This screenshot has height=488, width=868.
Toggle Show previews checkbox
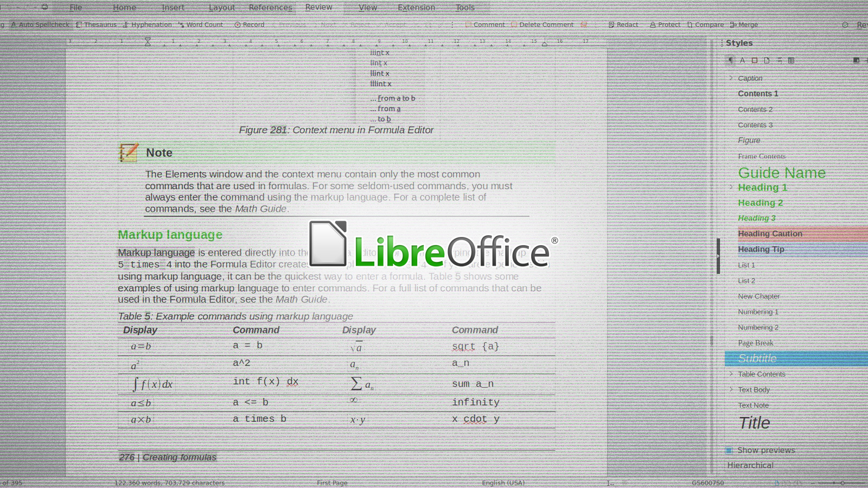point(729,450)
